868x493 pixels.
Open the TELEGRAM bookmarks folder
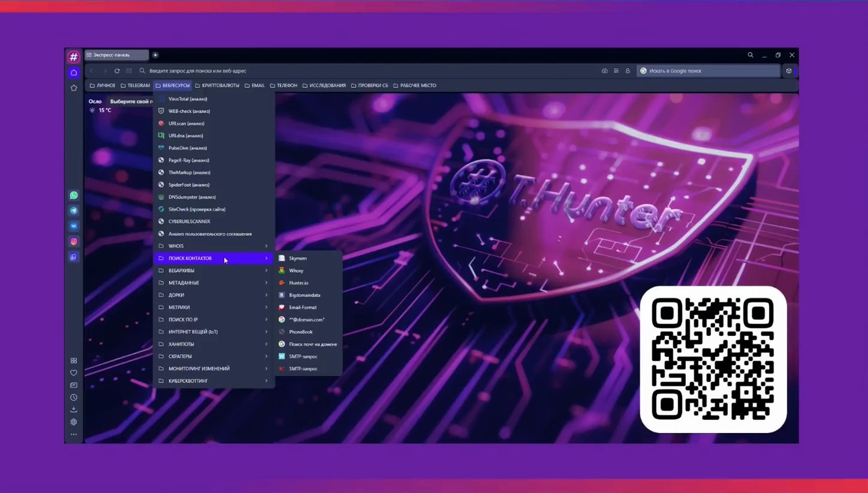pos(135,85)
